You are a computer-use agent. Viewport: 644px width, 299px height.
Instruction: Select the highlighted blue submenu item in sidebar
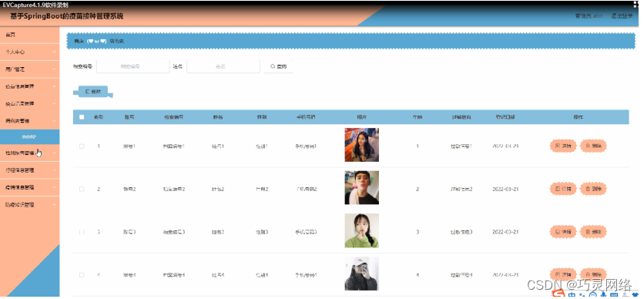point(29,136)
